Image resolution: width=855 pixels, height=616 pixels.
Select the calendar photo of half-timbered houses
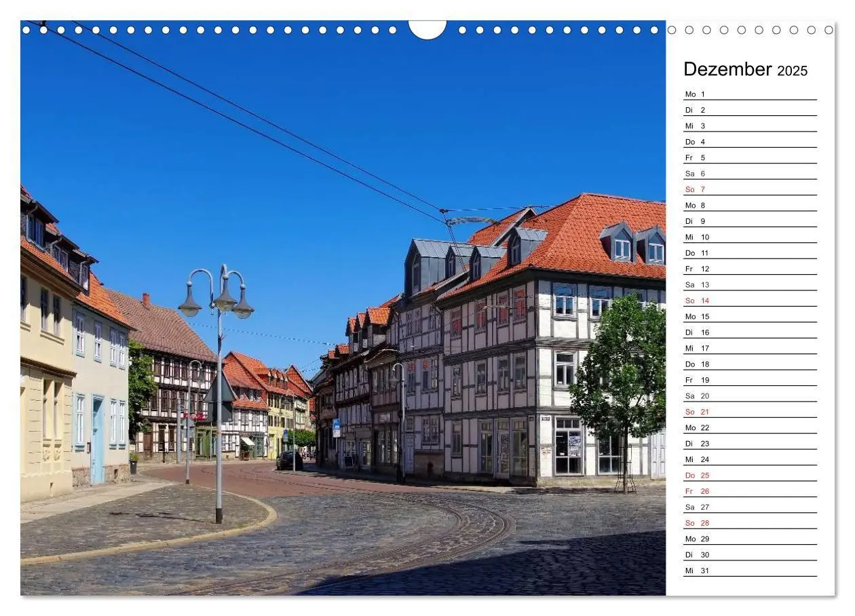pyautogui.click(x=343, y=308)
